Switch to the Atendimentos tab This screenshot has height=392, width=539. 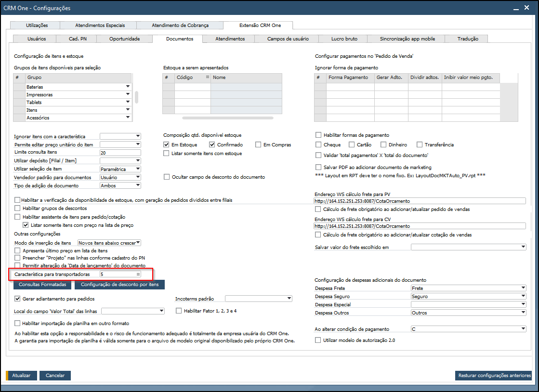point(230,39)
